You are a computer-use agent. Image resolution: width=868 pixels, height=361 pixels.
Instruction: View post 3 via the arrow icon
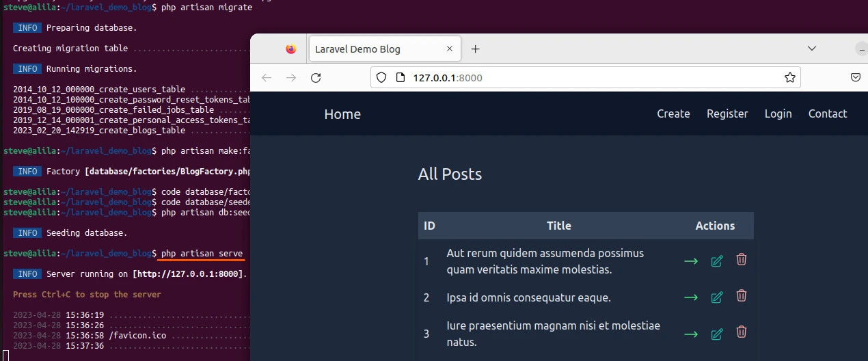(x=691, y=334)
